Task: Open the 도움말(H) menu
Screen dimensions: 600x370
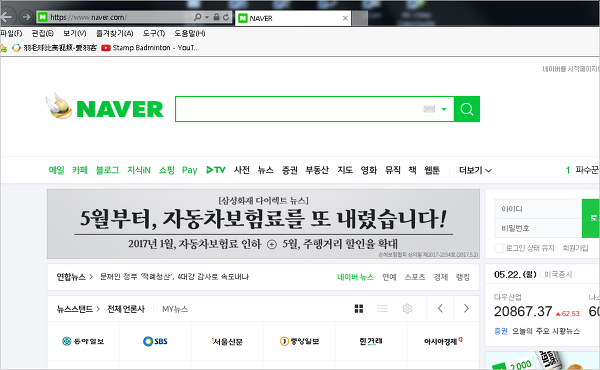Action: point(190,33)
